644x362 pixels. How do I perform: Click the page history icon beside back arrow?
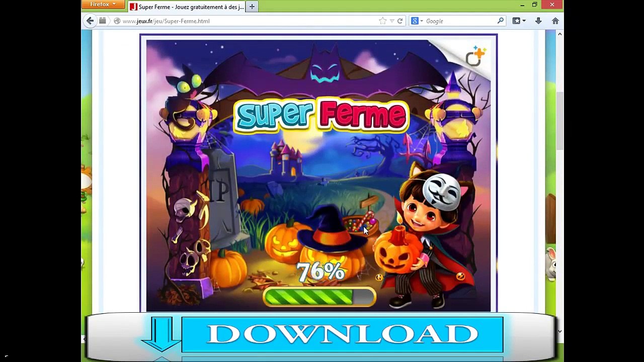coord(103,21)
